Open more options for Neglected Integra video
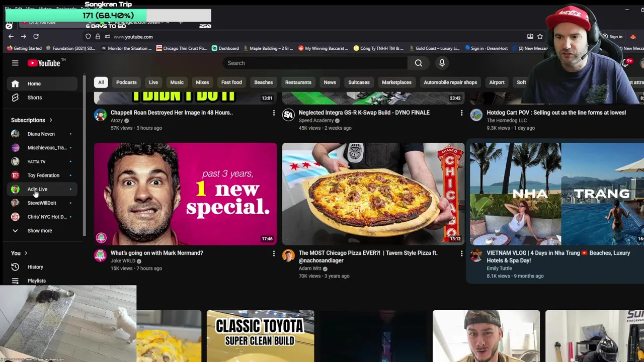The height and width of the screenshot is (362, 644). 461,113
